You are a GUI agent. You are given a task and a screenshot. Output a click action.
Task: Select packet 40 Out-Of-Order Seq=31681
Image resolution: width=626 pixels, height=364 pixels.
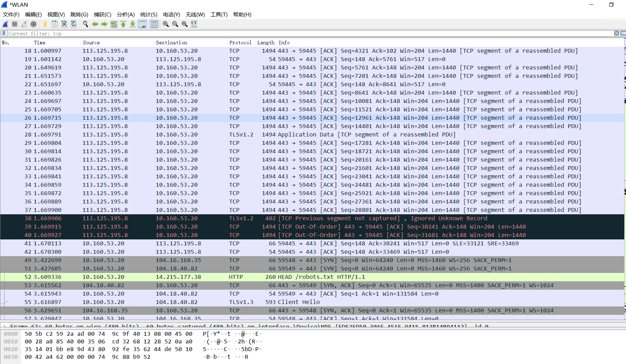click(312, 235)
